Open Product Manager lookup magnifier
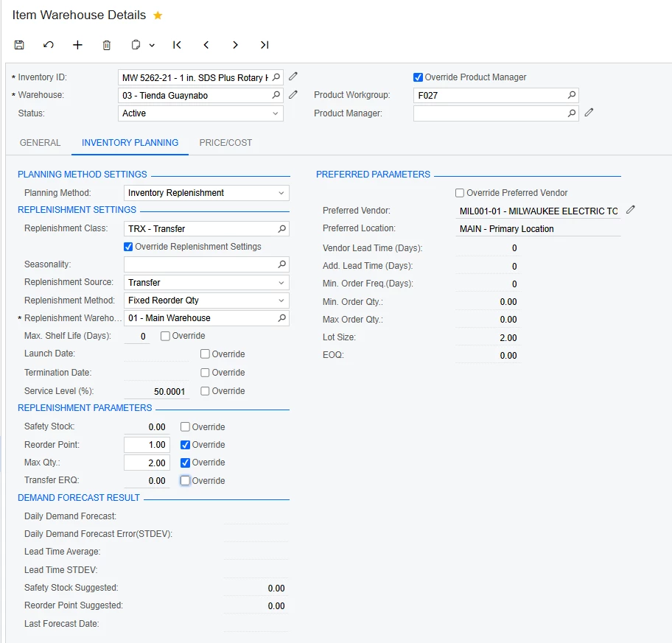Viewport: 672px width, 643px height. click(x=572, y=113)
